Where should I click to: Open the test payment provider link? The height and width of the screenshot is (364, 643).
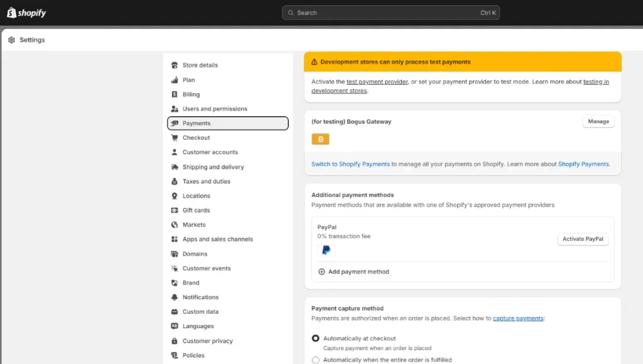pos(377,82)
